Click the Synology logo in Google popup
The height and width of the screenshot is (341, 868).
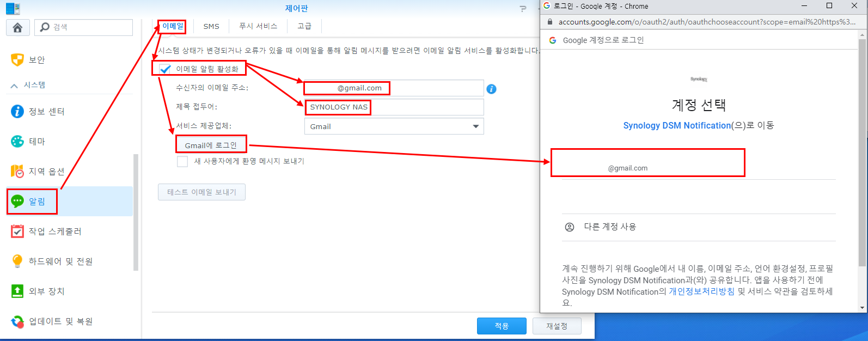click(699, 79)
